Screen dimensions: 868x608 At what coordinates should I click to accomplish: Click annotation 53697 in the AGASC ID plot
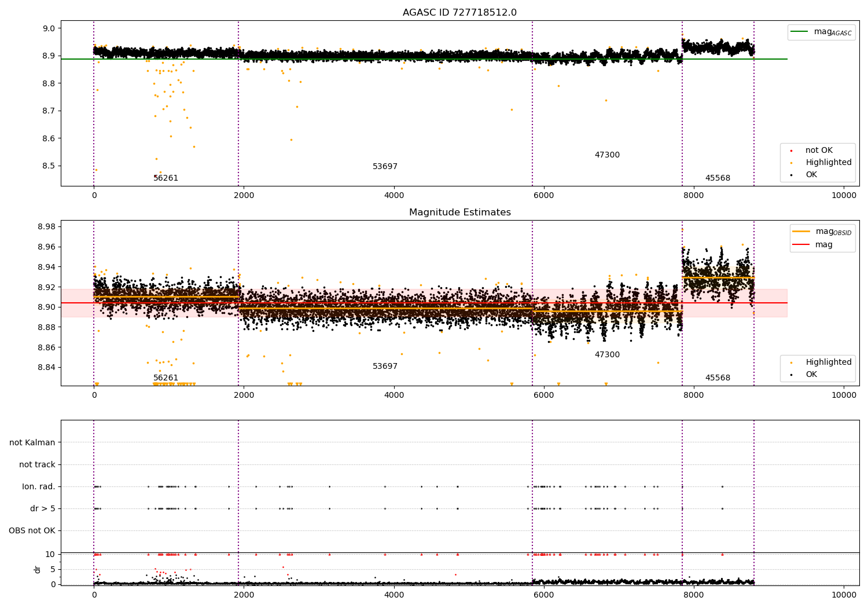(385, 167)
